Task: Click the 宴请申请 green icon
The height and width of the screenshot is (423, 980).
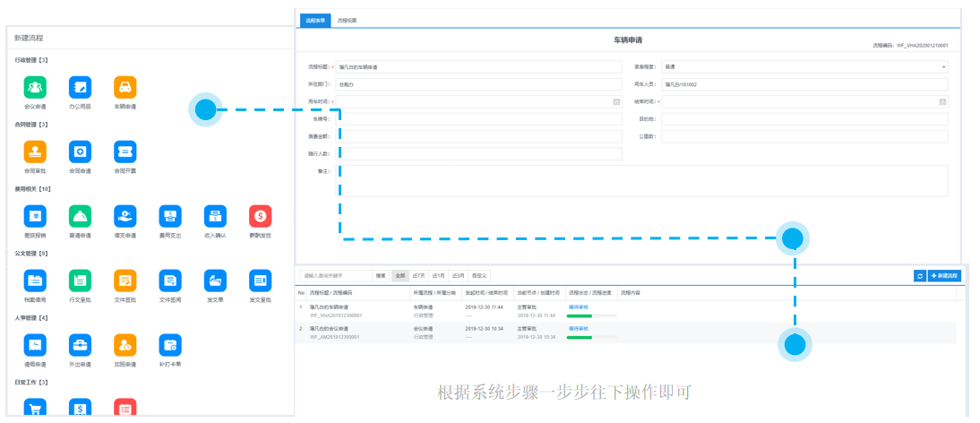Action: tap(81, 216)
